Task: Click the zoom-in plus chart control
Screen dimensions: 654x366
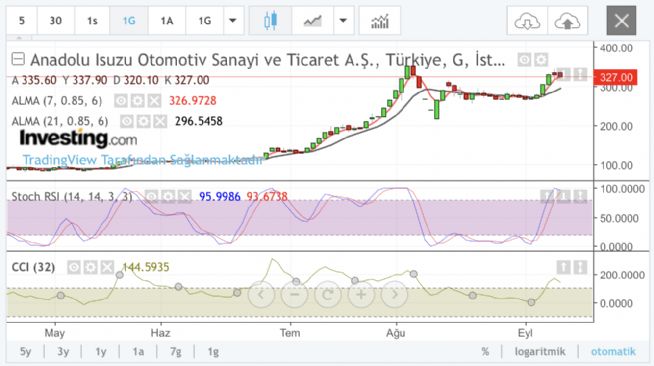Action: point(361,295)
